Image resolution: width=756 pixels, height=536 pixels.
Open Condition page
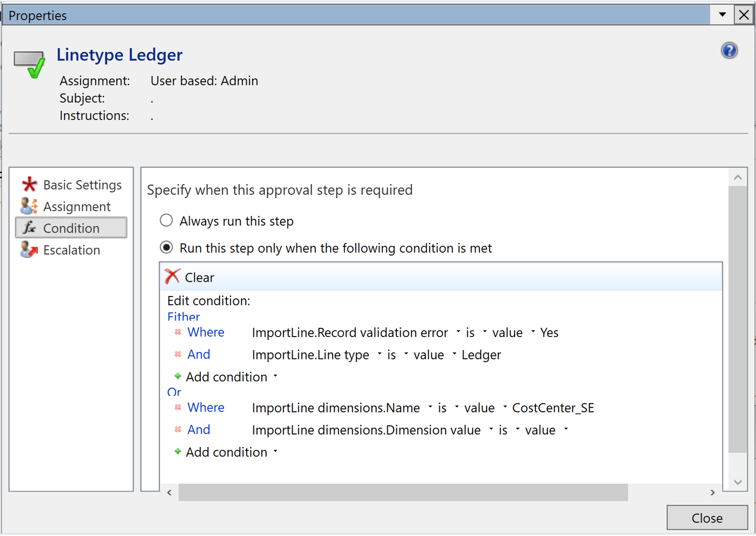pyautogui.click(x=71, y=228)
